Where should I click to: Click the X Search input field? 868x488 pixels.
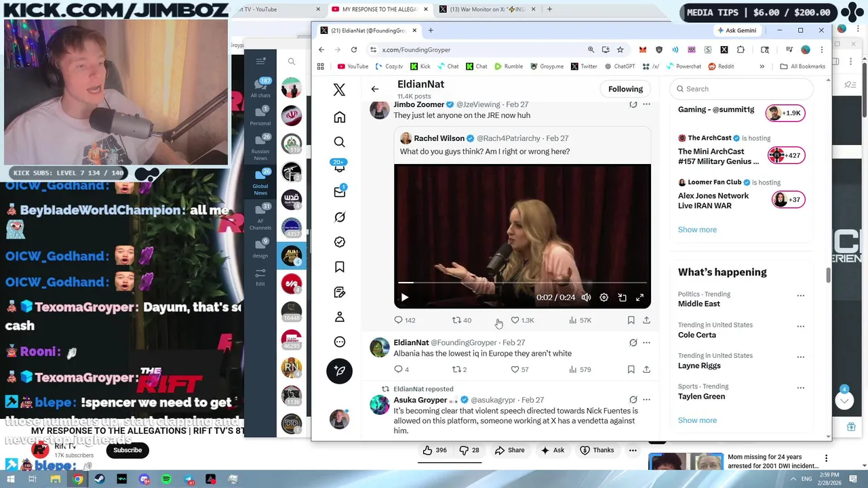(x=742, y=89)
